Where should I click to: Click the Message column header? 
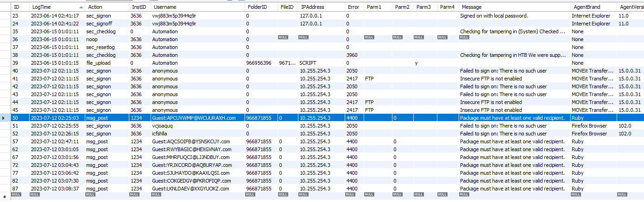coord(472,7)
